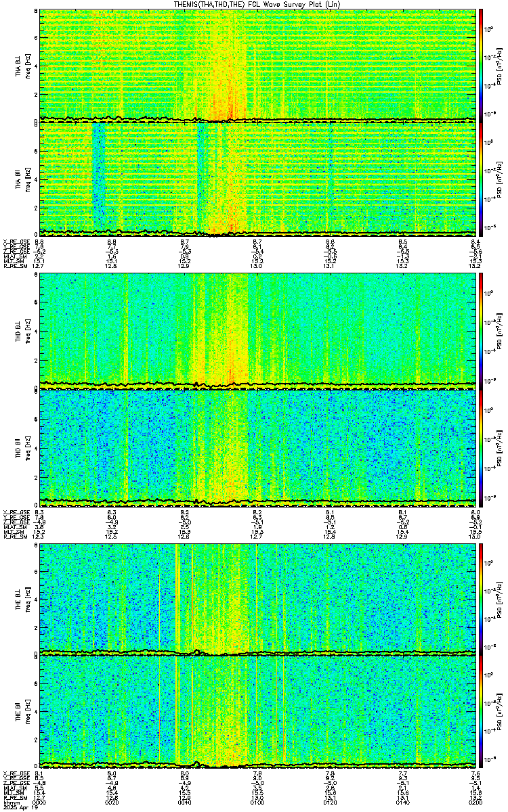This screenshot has width=508, height=812.
Task: Click the THE B-perpendicular freq [Hz] axis label
Action: (x=29, y=599)
